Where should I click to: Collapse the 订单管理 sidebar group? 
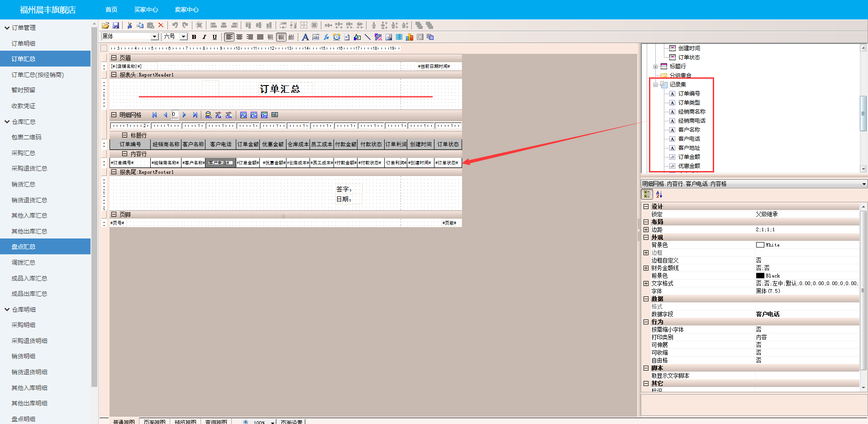(7, 28)
